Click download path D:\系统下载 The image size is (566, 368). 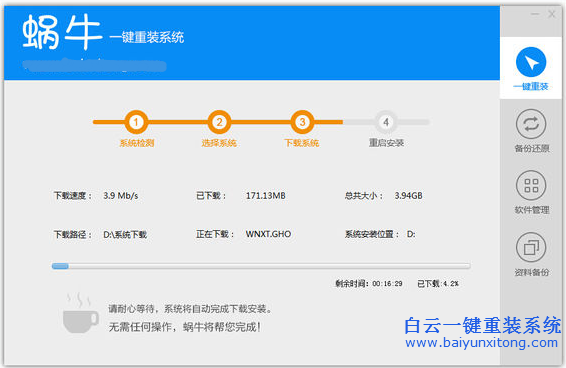(x=125, y=235)
